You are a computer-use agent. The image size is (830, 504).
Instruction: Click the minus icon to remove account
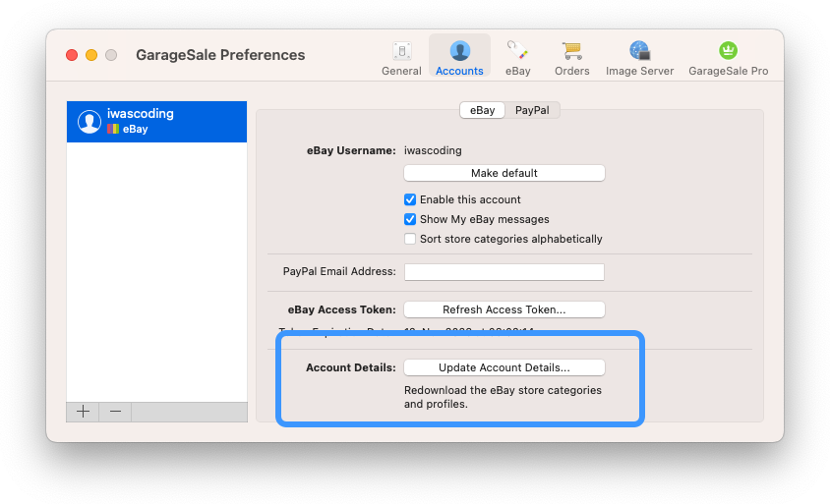[115, 412]
